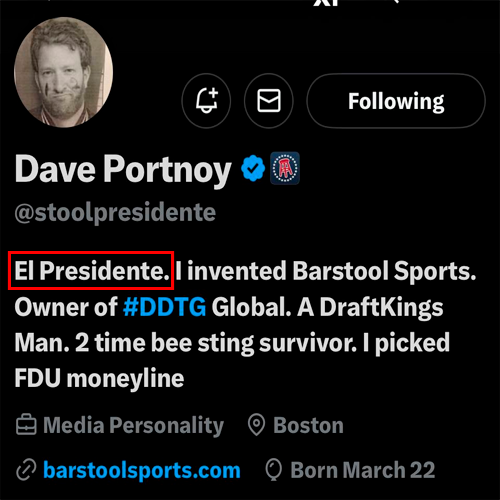Screen dimensions: 500x500
Task: Click the Media Personality category label
Action: [133, 426]
